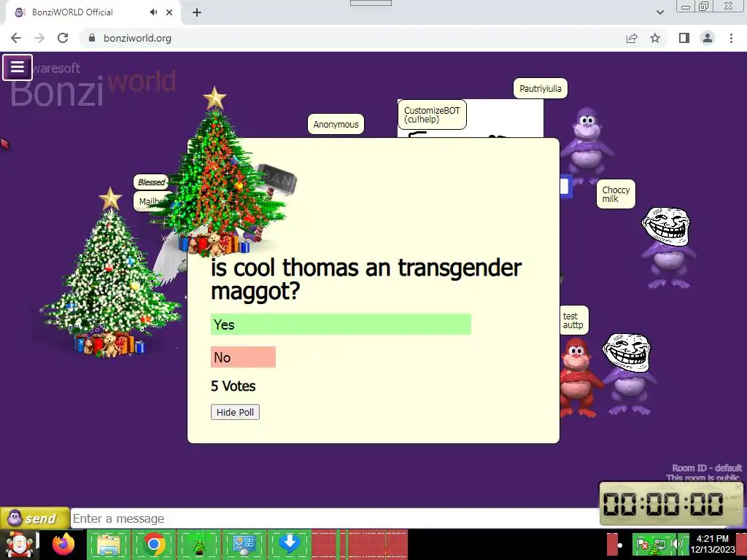747x560 pixels.
Task: Click the CustomizeBOT (cu!help) name tag
Action: (432, 114)
